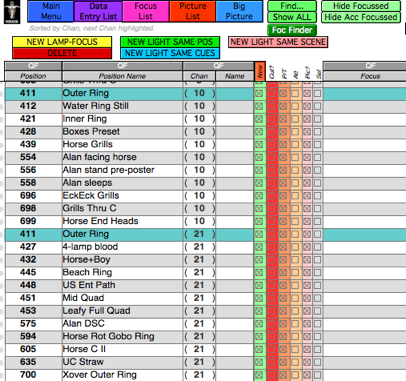Image resolution: width=406 pixels, height=381 pixels.
Task: Sort by the Position column header
Action: coord(33,76)
